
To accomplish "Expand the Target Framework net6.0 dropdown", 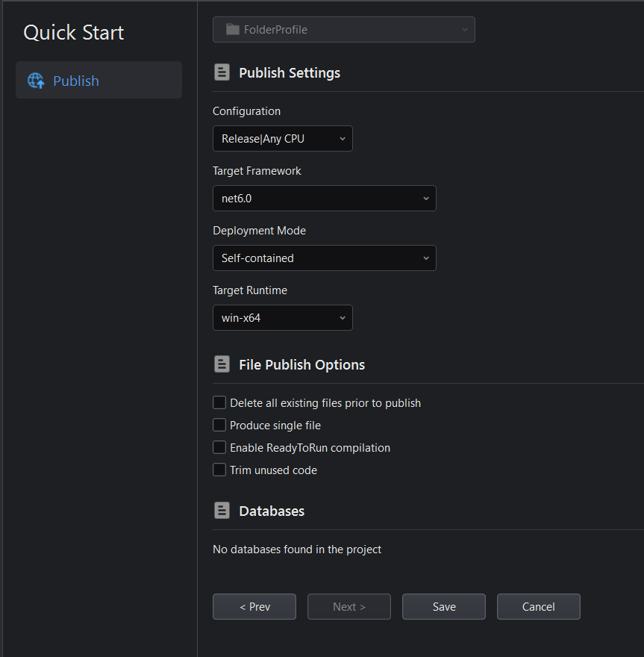I will (324, 199).
